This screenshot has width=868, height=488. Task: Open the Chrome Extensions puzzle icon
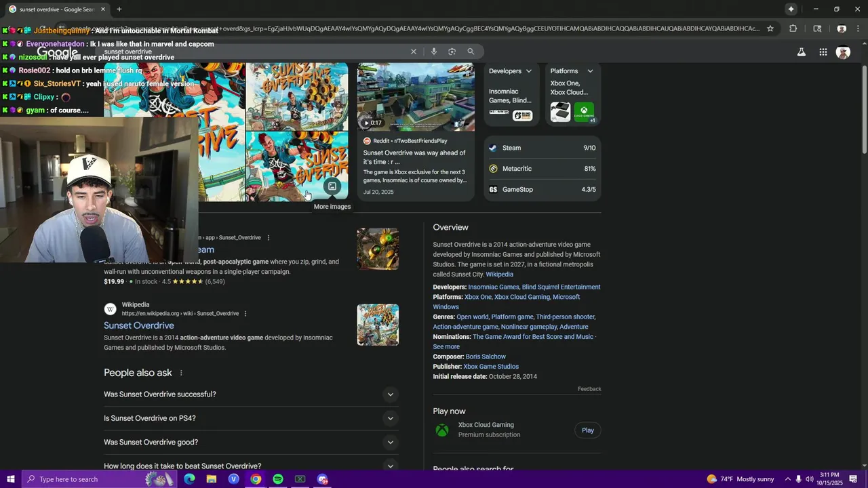(x=793, y=28)
